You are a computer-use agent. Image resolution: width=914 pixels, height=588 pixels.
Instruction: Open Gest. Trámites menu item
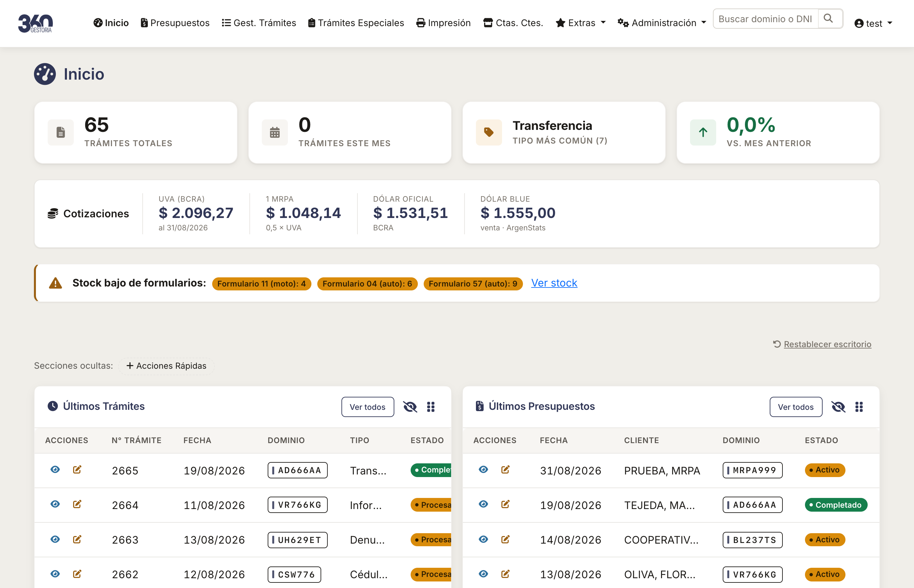pos(259,23)
